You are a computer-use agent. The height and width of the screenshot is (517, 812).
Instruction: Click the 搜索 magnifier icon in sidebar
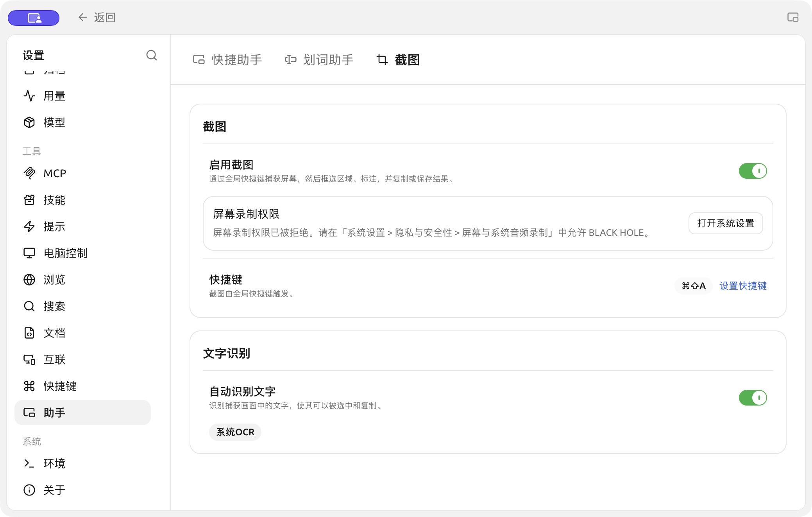click(29, 306)
